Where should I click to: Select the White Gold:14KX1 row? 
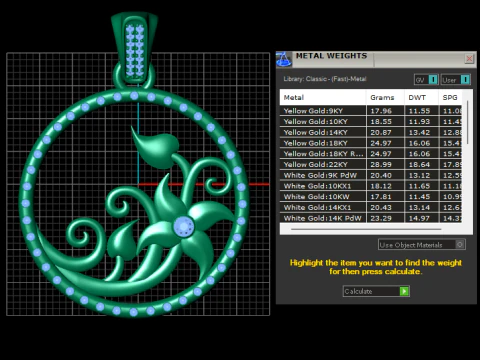(371, 207)
